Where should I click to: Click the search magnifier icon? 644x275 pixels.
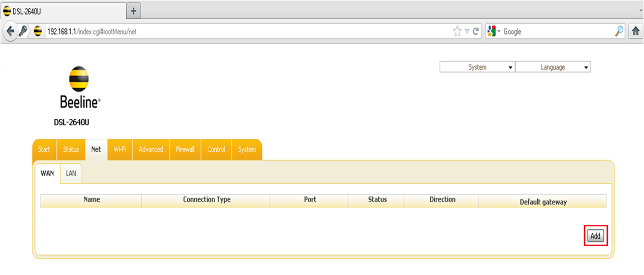click(x=619, y=31)
